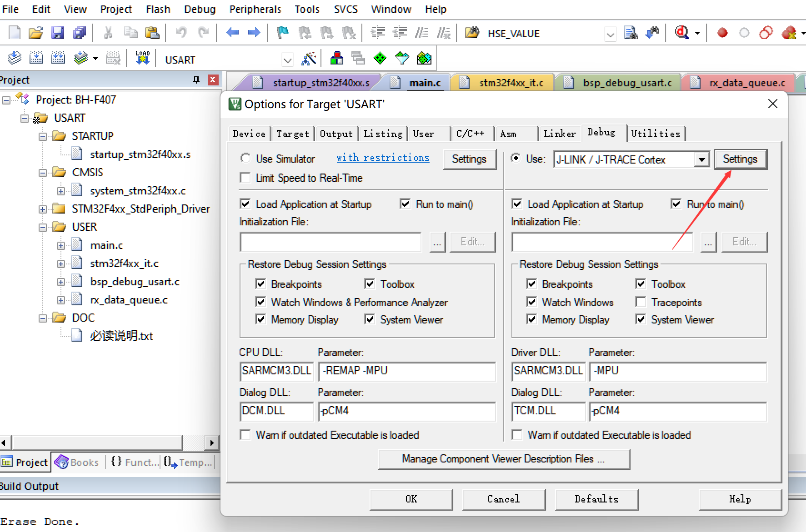
Task: Click the J-LINK Settings button
Action: coord(740,159)
